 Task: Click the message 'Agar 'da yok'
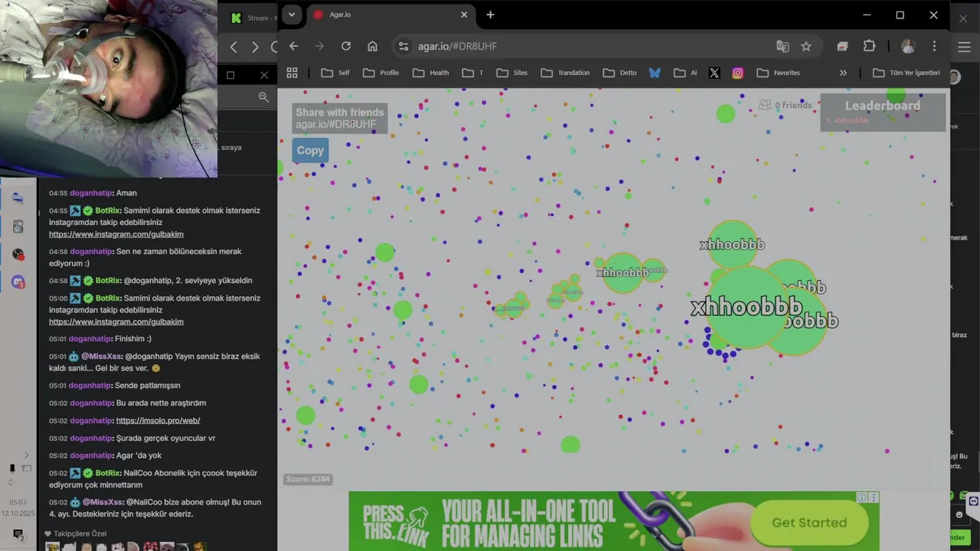pyautogui.click(x=139, y=456)
